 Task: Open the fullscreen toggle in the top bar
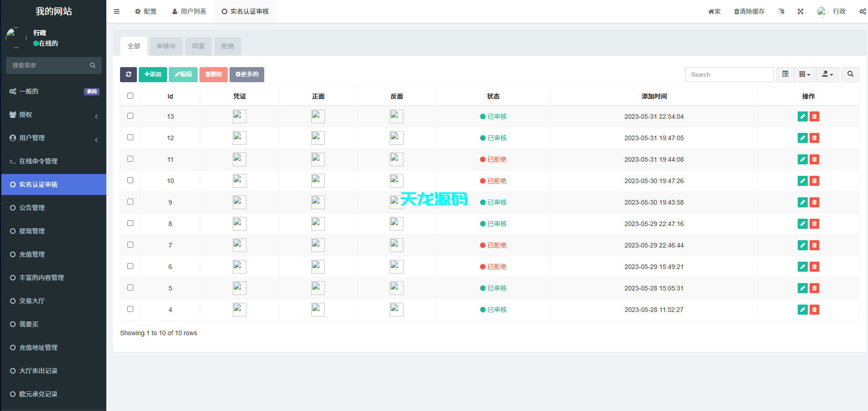pyautogui.click(x=800, y=11)
